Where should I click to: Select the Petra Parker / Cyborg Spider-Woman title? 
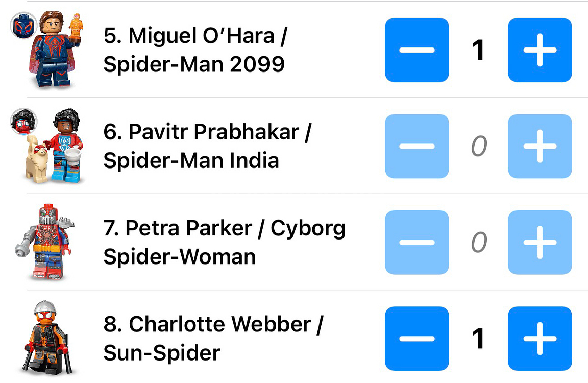[x=225, y=242]
